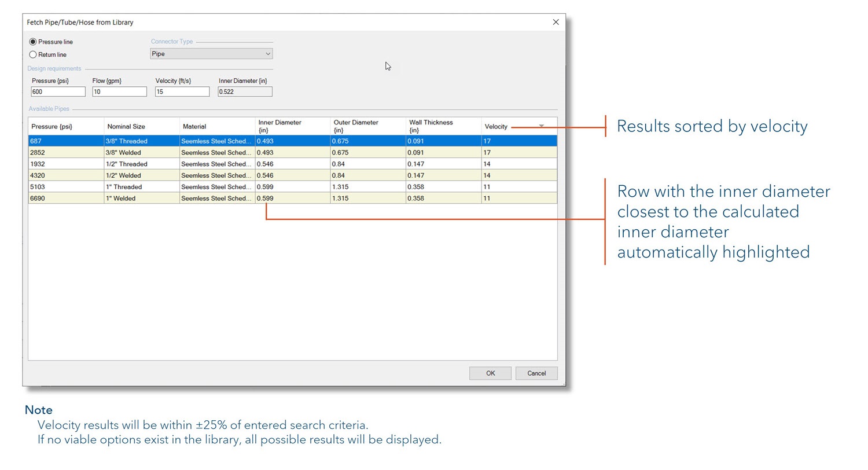The width and height of the screenshot is (868, 470).
Task: Select the 1" Welded pipe row
Action: (x=120, y=198)
